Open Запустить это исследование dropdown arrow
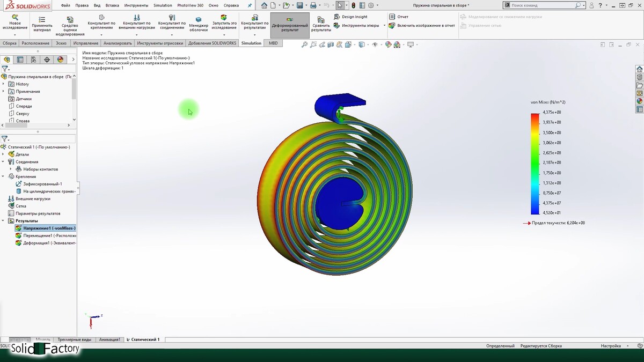The width and height of the screenshot is (644, 362). click(x=224, y=35)
